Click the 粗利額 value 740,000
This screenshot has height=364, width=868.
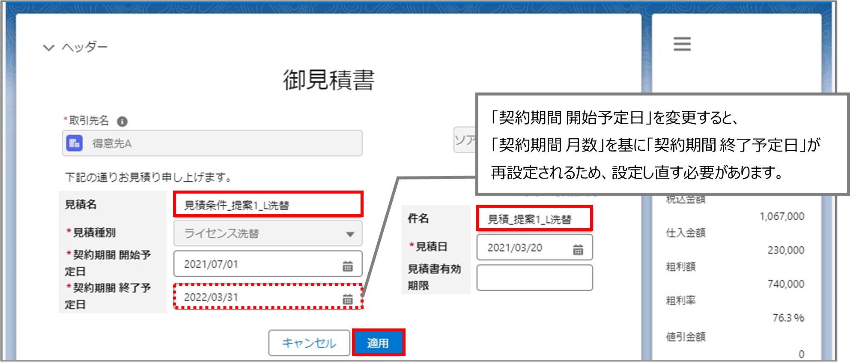tap(786, 284)
